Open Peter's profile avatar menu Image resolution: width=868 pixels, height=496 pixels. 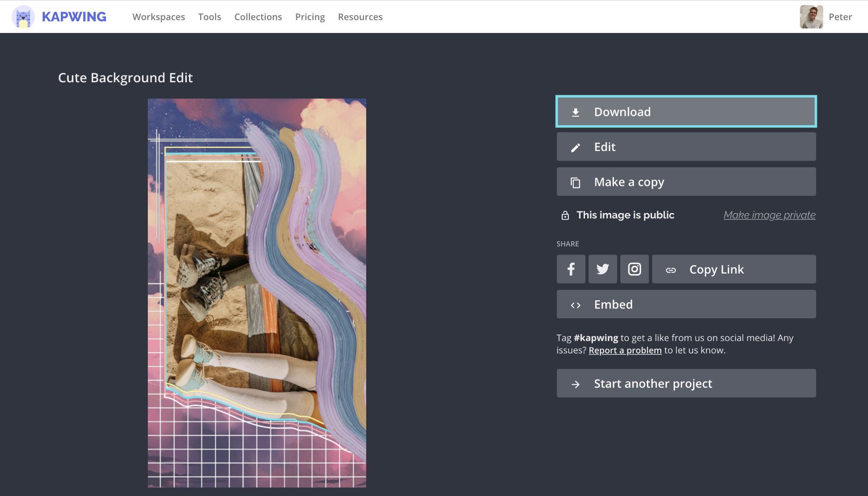click(x=811, y=17)
